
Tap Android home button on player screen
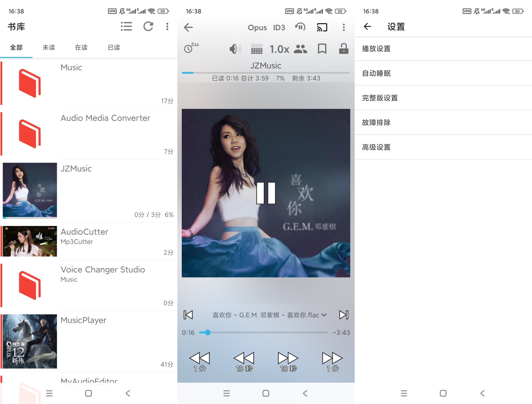pyautogui.click(x=266, y=393)
